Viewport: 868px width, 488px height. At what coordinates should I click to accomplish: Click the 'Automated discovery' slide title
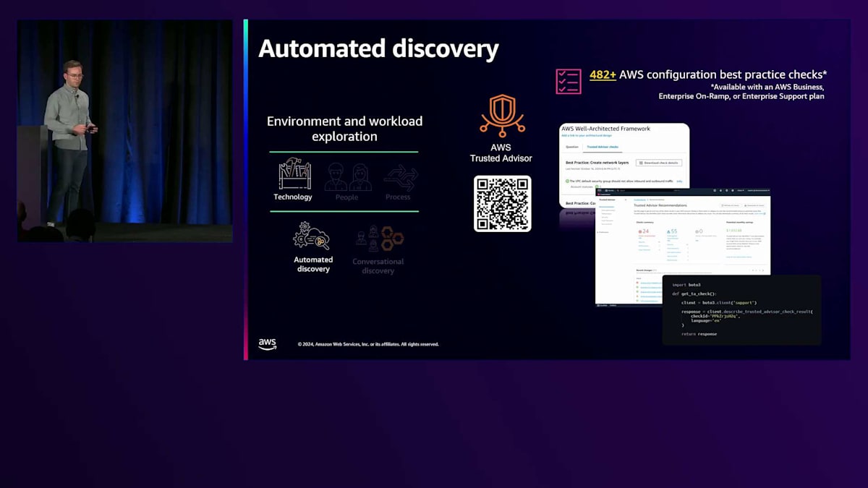tap(378, 49)
